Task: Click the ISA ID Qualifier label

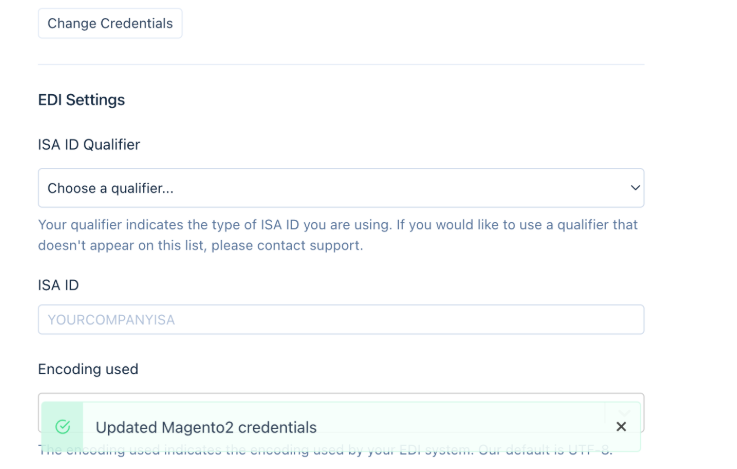Action: point(89,145)
